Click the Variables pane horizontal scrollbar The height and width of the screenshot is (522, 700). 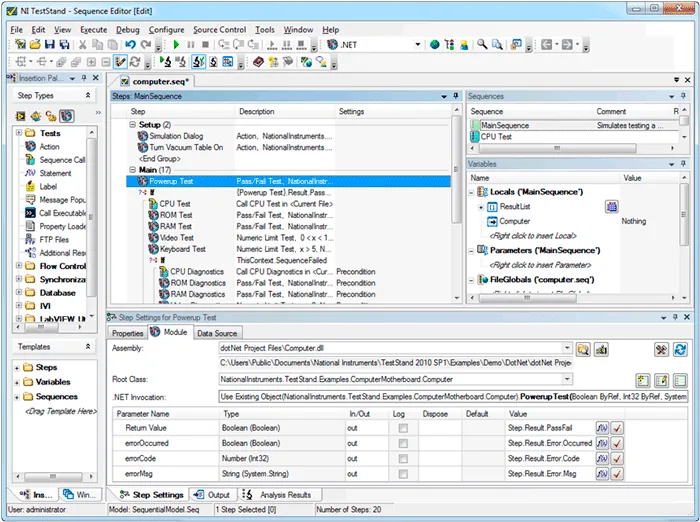tap(528, 298)
